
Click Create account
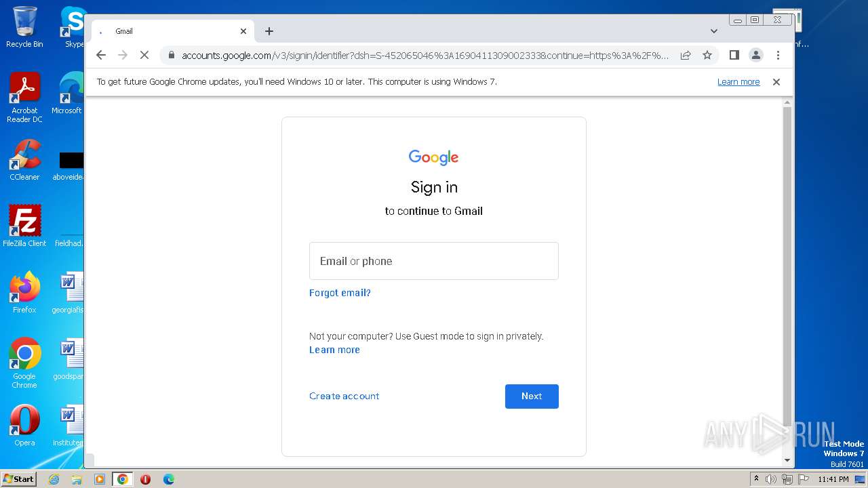tap(344, 396)
